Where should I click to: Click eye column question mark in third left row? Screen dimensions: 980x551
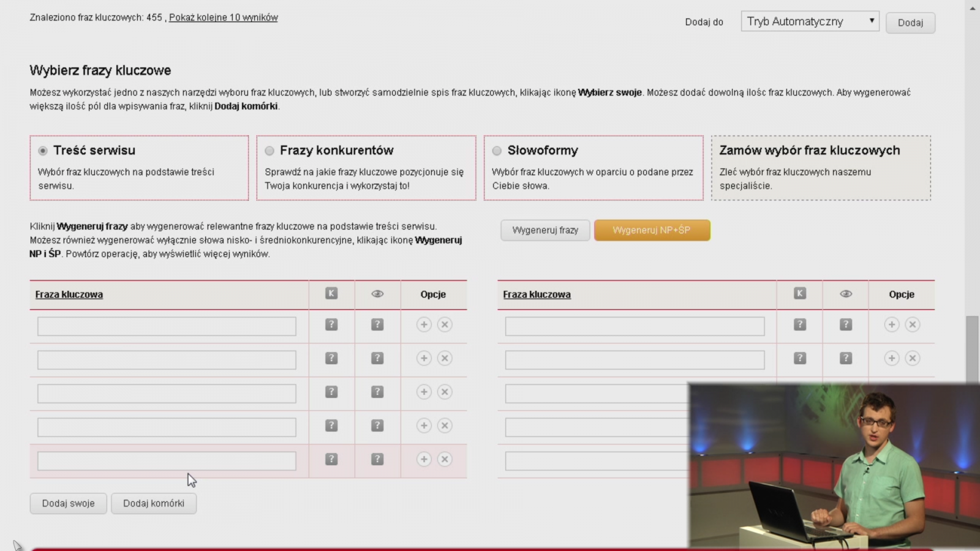377,392
